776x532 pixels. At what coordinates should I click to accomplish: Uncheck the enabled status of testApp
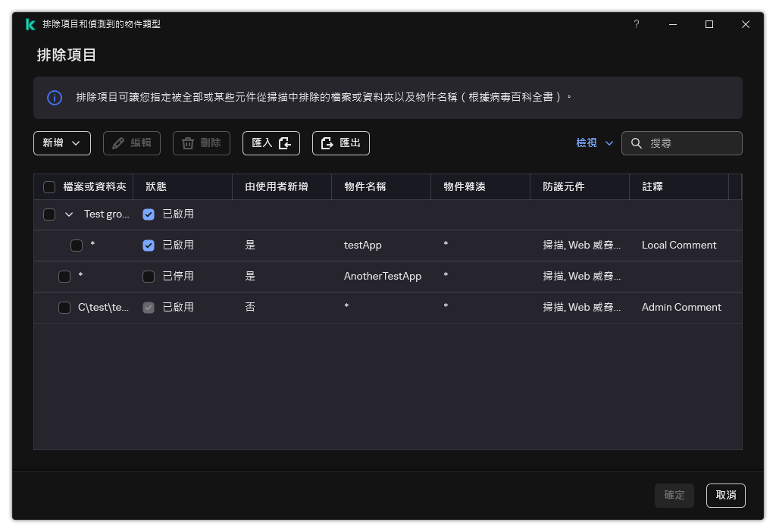pos(148,245)
